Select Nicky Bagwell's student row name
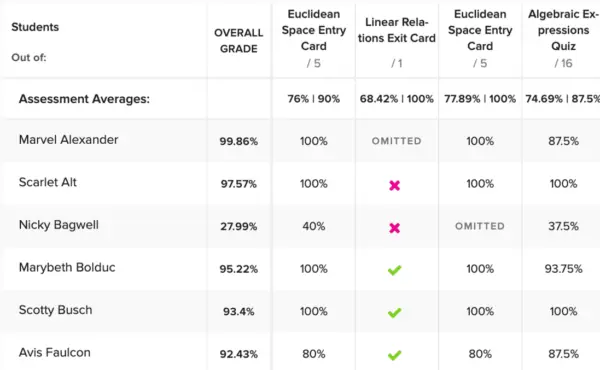Image resolution: width=600 pixels, height=370 pixels. click(59, 225)
